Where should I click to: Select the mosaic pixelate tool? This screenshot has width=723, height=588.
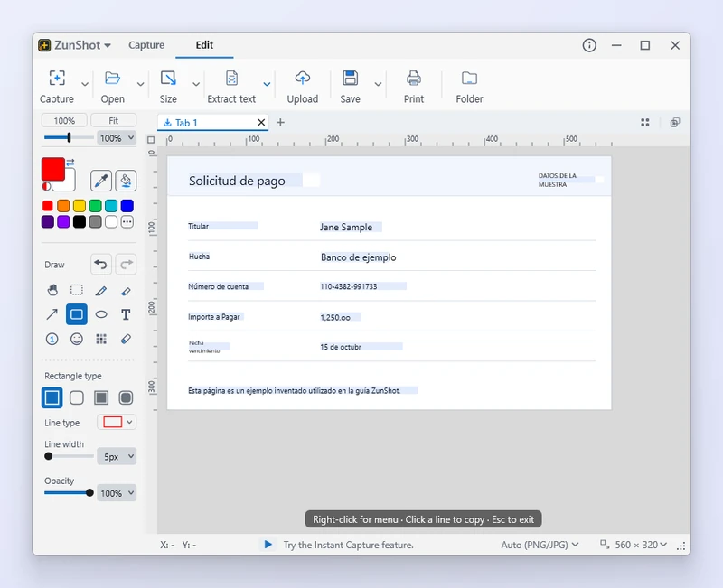(x=101, y=339)
